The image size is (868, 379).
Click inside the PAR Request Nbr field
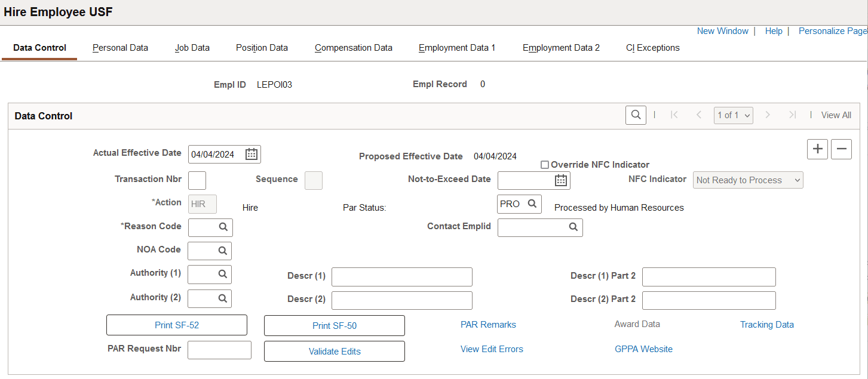coord(219,350)
